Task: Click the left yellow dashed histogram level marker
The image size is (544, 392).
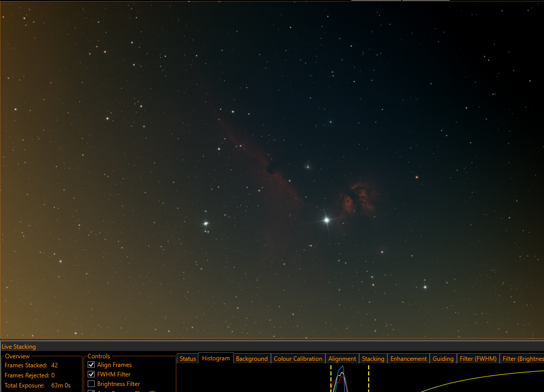Action: coord(331,378)
